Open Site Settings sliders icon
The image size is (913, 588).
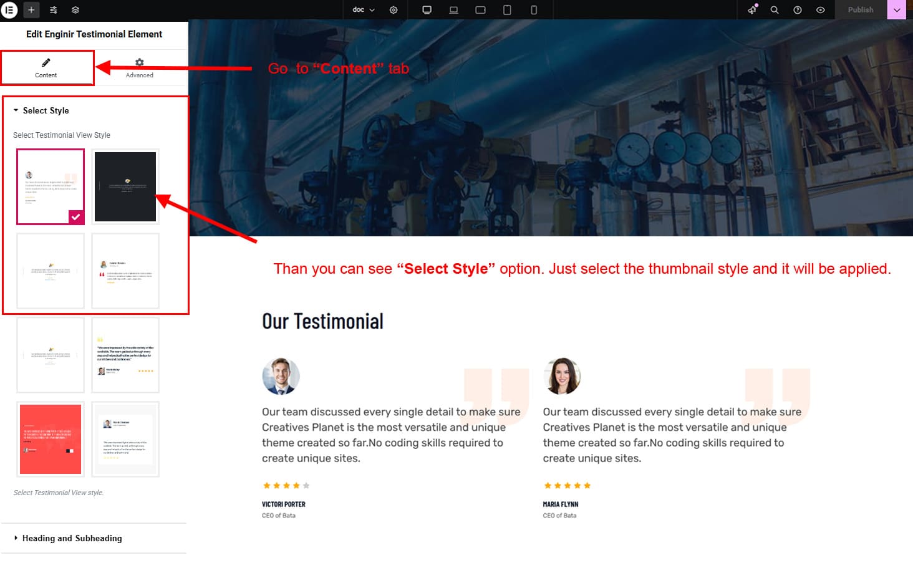[54, 10]
